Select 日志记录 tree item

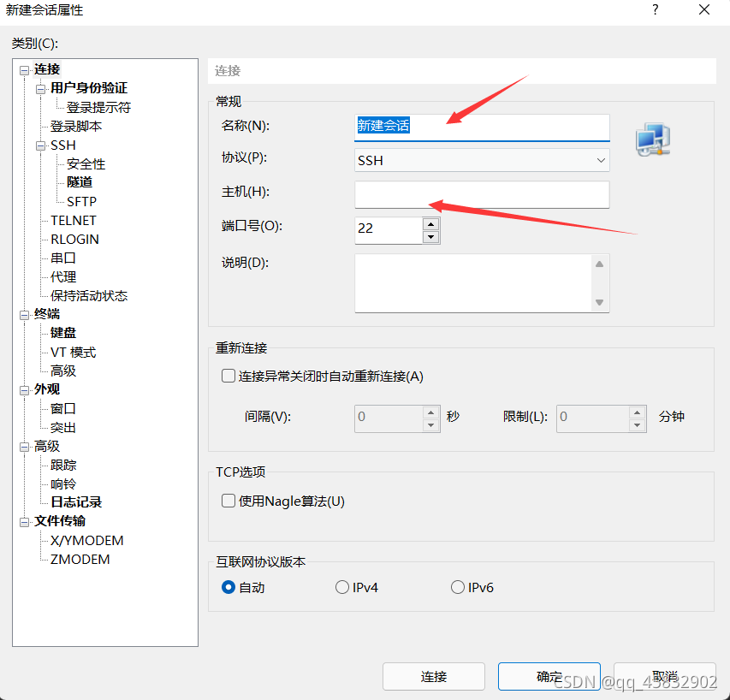[76, 502]
